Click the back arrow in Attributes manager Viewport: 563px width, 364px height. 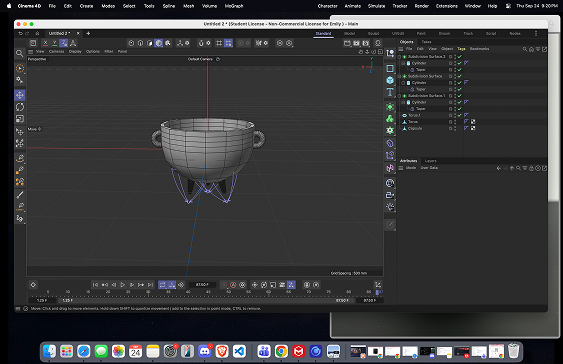pyautogui.click(x=498, y=168)
